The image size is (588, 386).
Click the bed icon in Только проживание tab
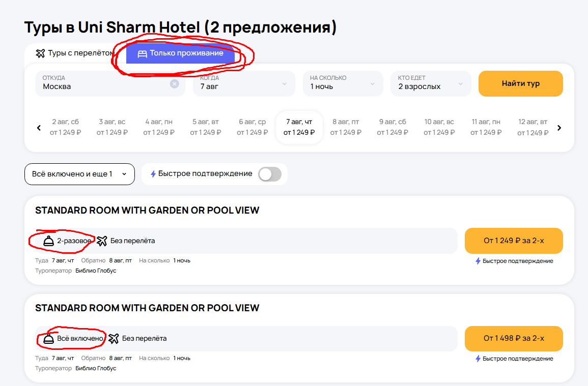point(142,53)
